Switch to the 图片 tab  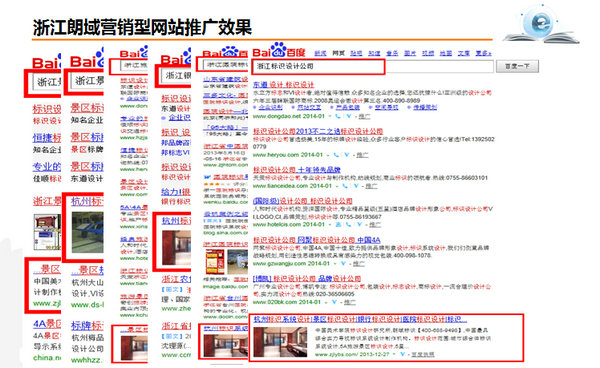click(x=410, y=53)
